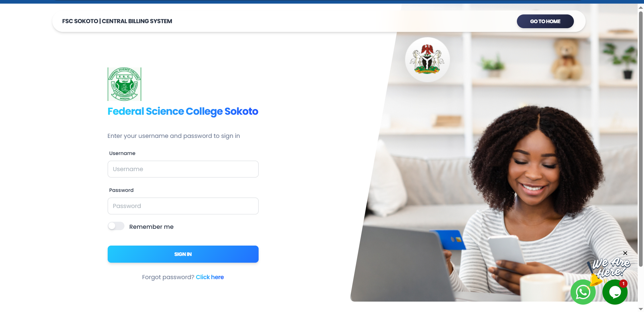
Task: Click the scrollbar down arrow
Action: point(641,309)
